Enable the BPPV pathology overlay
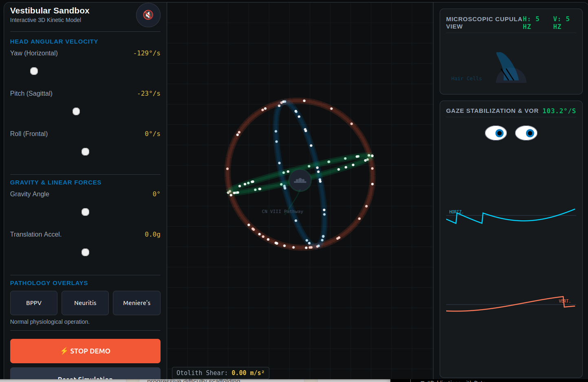Viewport: 588px width, 382px height. (34, 303)
